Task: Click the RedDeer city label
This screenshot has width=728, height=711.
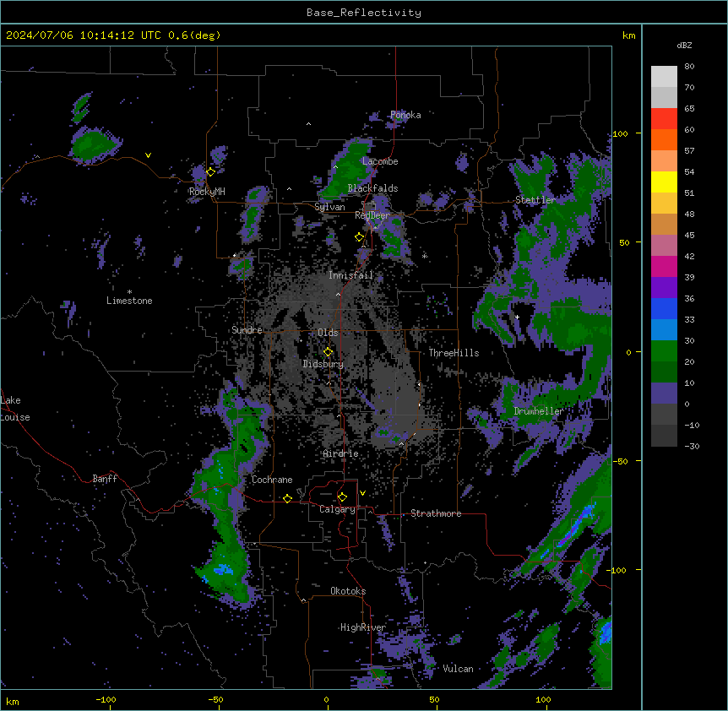Action: 372,215
